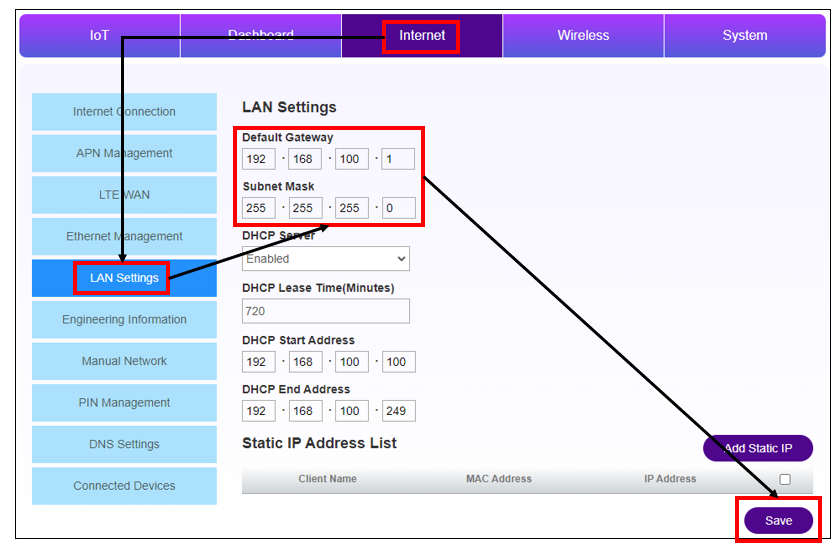Open Internet Connection sidebar item
Viewport: 838px width, 549px height.
tap(124, 112)
